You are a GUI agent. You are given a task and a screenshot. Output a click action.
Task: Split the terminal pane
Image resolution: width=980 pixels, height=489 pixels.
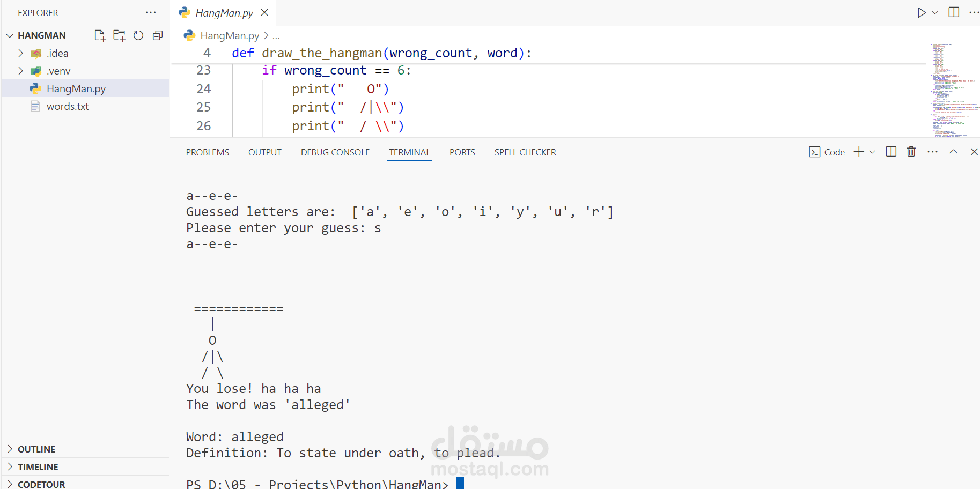pos(890,152)
